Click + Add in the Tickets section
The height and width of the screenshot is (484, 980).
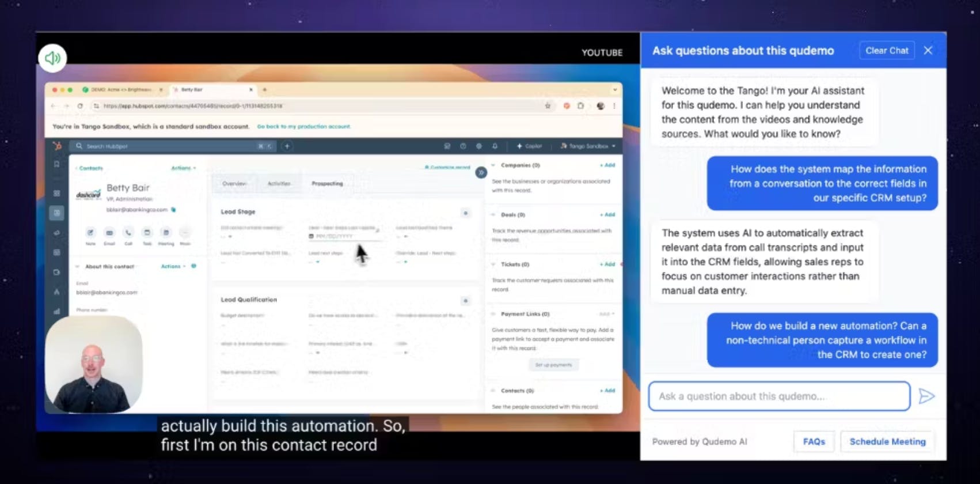607,264
